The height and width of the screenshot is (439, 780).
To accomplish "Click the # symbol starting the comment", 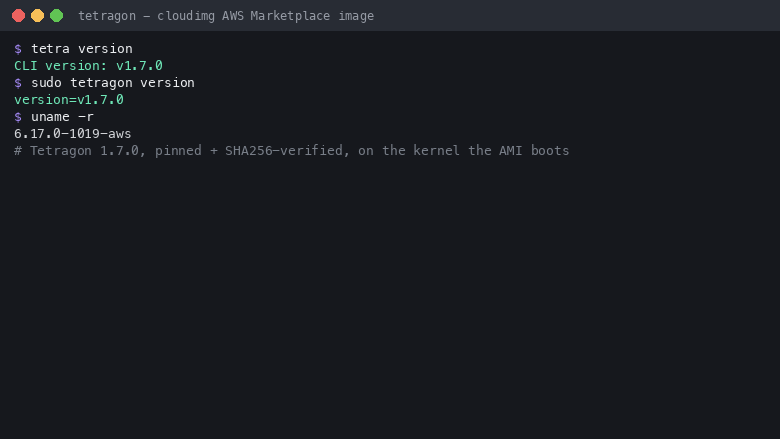I will coord(18,151).
